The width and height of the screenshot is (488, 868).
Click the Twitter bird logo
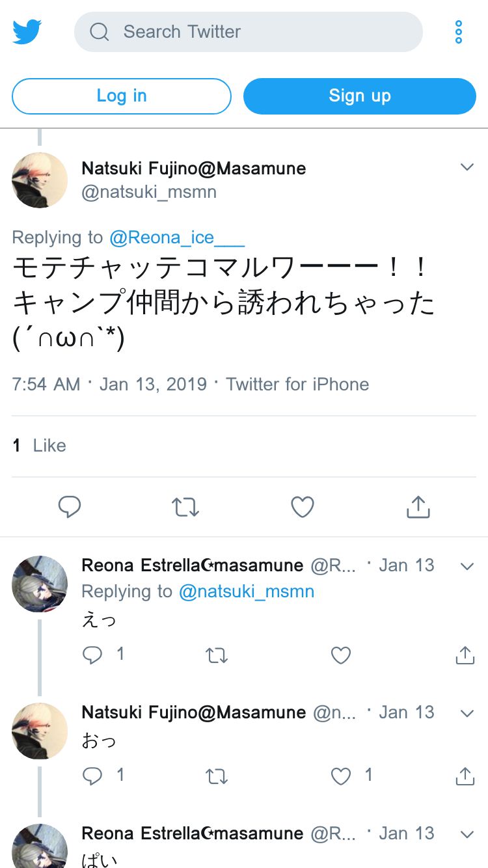[27, 31]
